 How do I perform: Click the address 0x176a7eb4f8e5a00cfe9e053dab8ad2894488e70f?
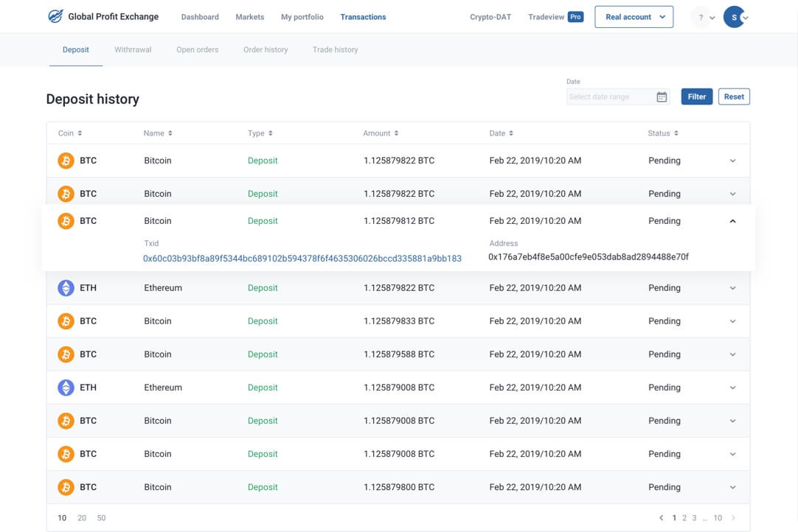tap(589, 257)
